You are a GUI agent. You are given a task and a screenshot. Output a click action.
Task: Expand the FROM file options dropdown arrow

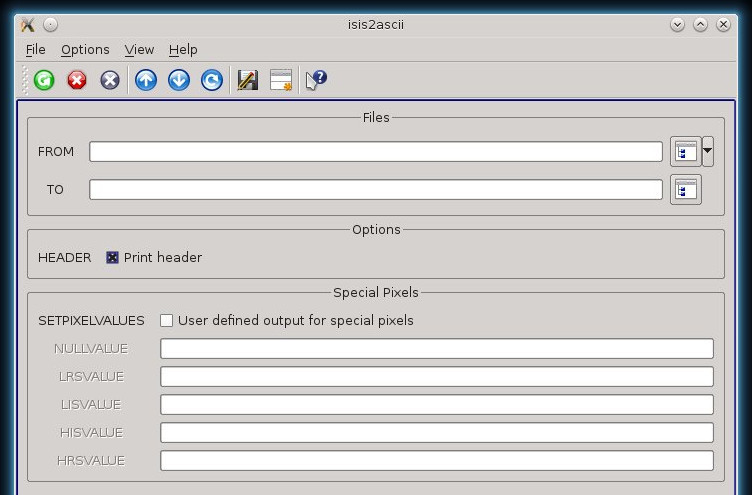[708, 152]
